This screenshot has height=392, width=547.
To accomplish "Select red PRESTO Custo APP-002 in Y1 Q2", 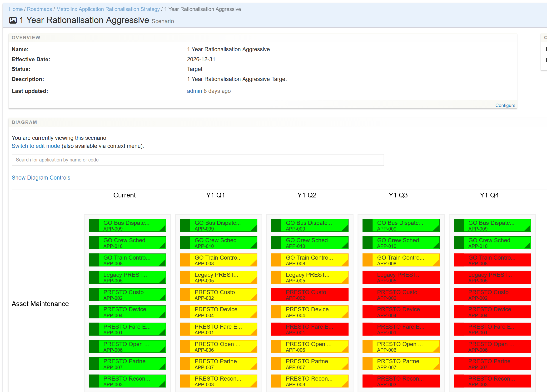I will pos(309,295).
